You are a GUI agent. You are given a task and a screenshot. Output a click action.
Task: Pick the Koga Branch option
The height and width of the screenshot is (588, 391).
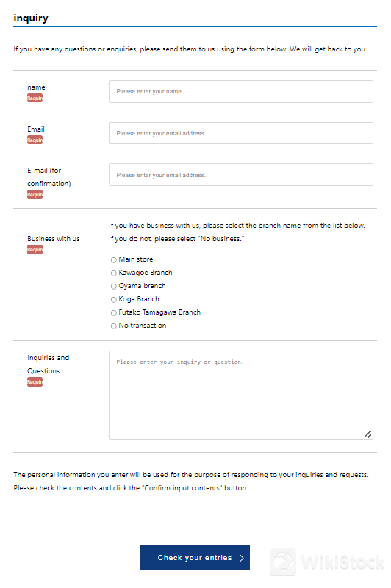pyautogui.click(x=114, y=300)
